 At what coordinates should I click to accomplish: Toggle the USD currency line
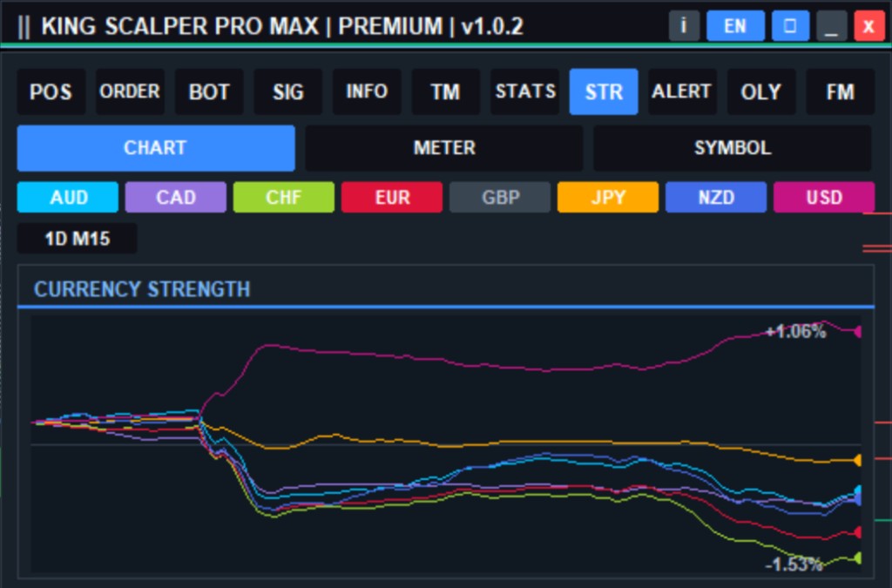824,198
